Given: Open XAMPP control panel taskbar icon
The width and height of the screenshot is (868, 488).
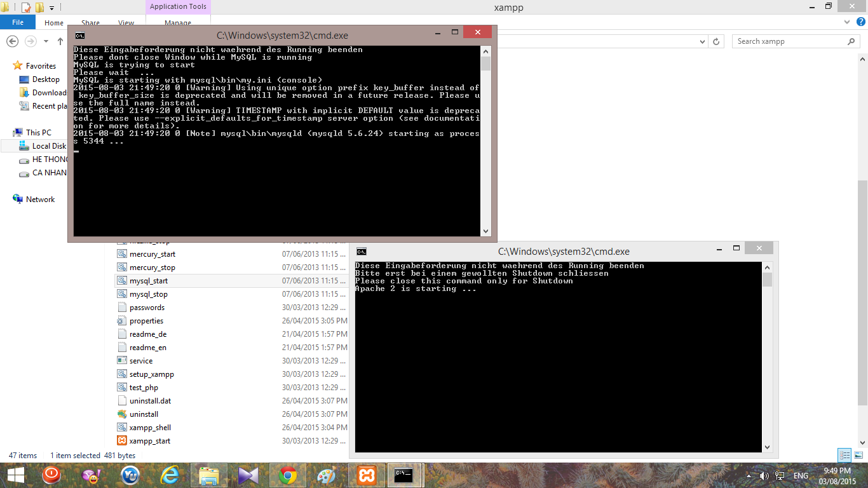Looking at the screenshot, I should (366, 475).
